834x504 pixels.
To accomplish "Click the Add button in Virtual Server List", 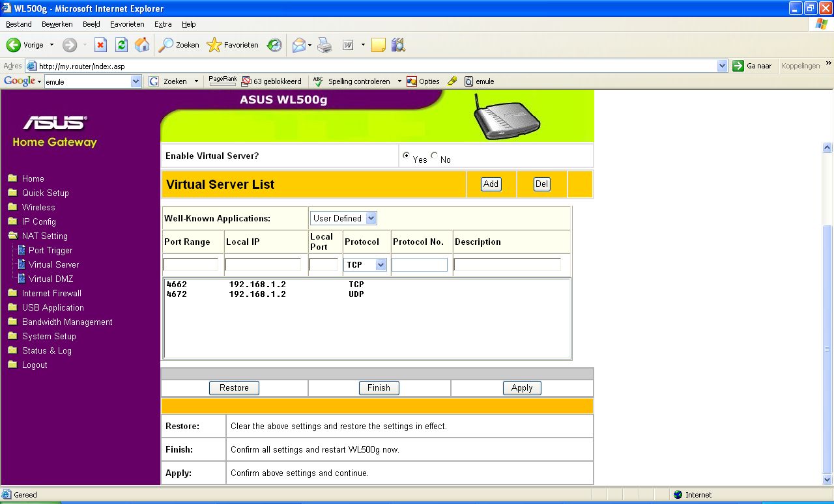I will tap(491, 184).
